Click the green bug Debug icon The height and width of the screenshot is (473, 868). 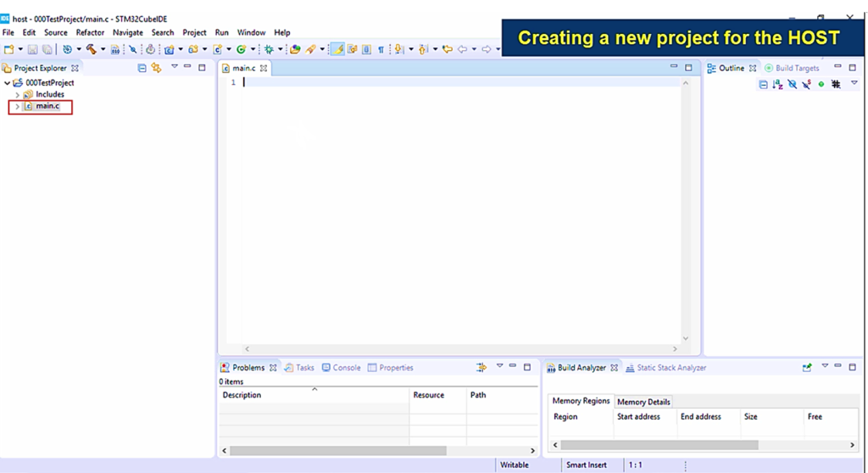tap(269, 49)
